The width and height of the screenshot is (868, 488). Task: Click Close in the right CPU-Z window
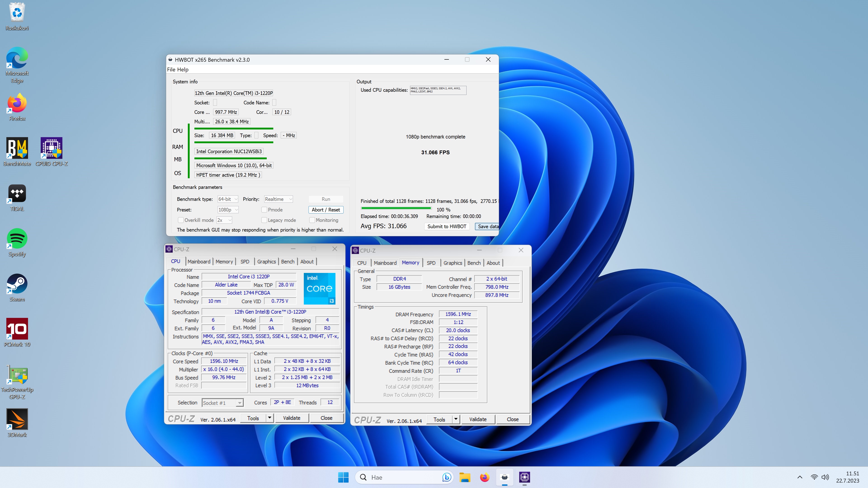pos(512,419)
